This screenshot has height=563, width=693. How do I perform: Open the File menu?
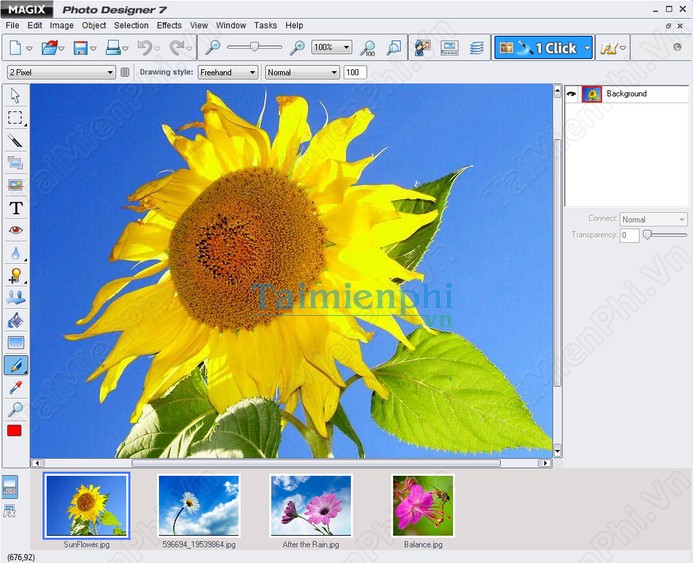(x=12, y=25)
